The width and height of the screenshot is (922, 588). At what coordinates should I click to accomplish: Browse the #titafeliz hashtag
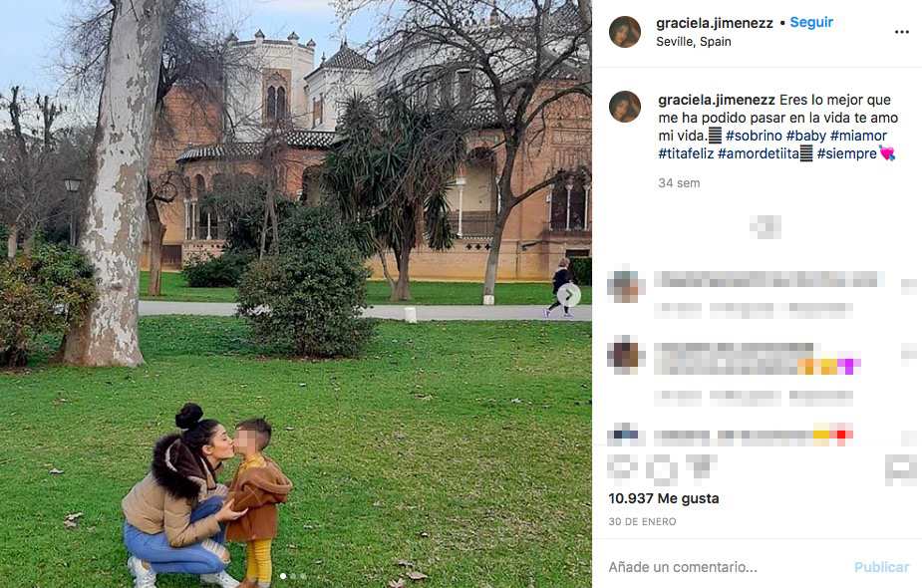click(686, 154)
